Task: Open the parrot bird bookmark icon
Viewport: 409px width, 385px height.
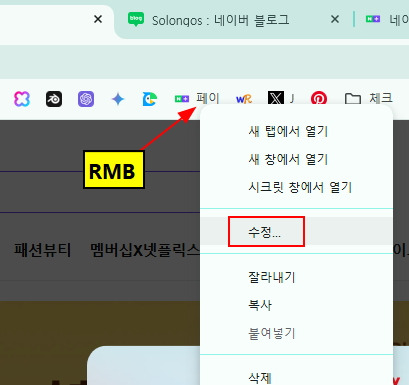Action: pos(150,99)
